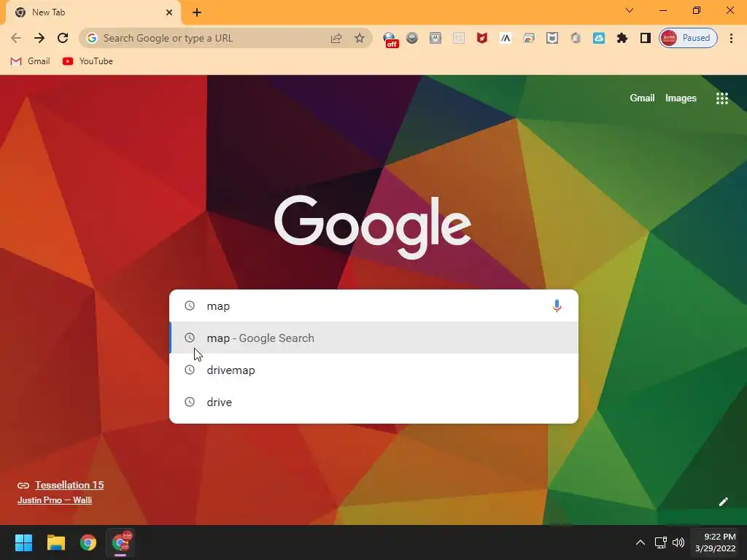Click the customize page pencil icon
This screenshot has width=747, height=560.
coord(723,502)
